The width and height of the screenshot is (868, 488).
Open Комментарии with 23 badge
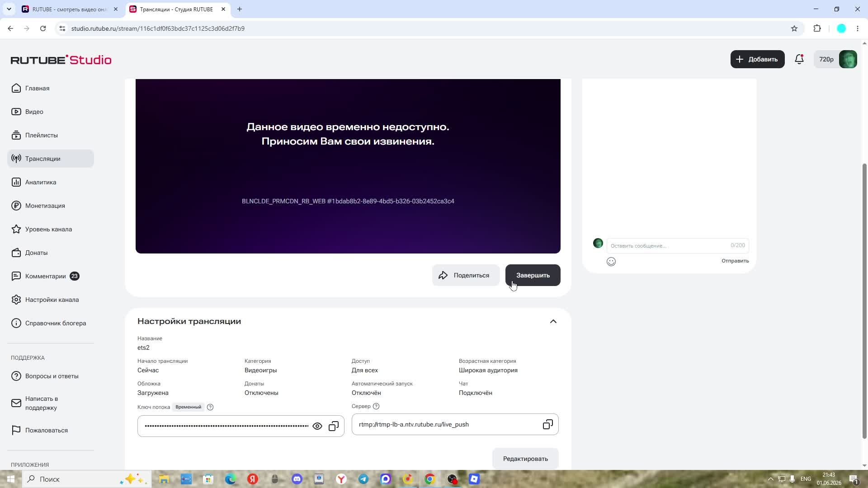click(50, 276)
